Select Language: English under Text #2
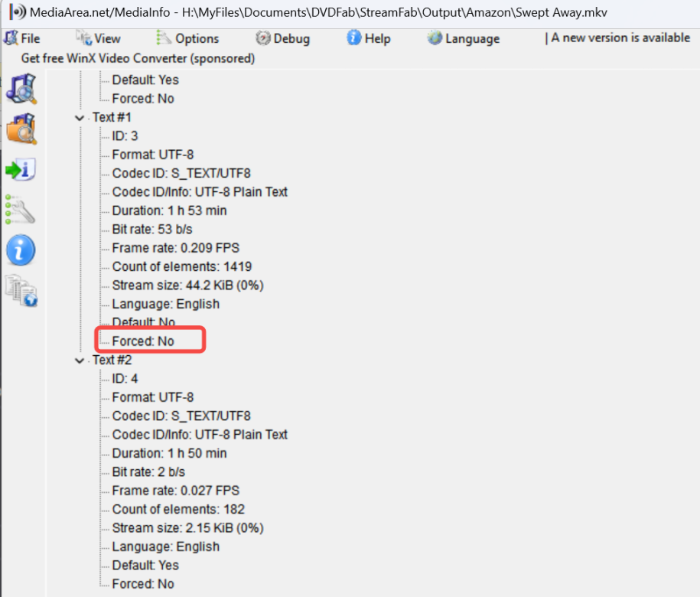700x597 pixels. [x=165, y=547]
